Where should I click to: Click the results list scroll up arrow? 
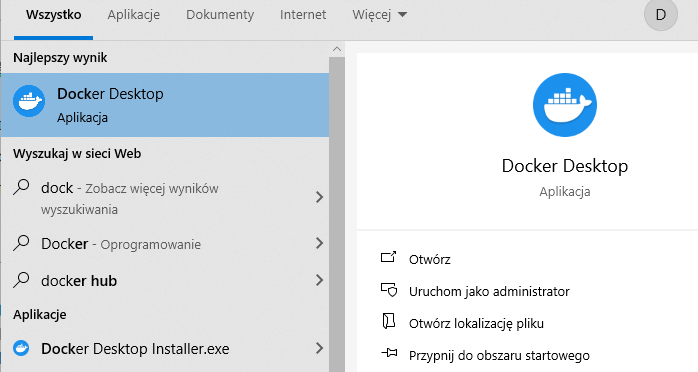[337, 49]
